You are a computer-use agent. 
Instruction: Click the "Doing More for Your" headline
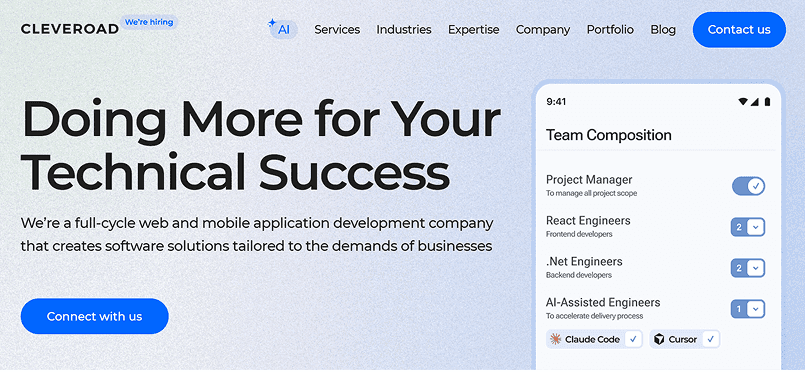click(x=261, y=120)
